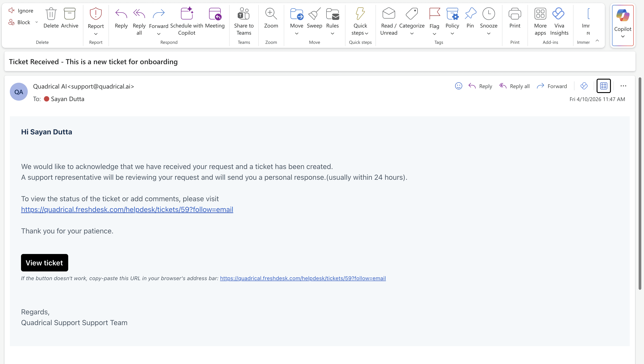This screenshot has height=364, width=644.
Task: Click the Print icon
Action: coord(515,14)
